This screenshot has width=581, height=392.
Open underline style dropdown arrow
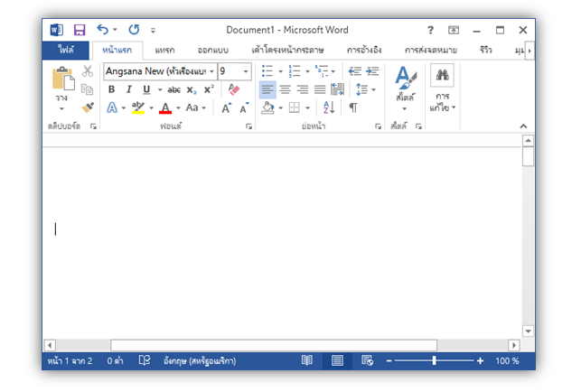[160, 89]
